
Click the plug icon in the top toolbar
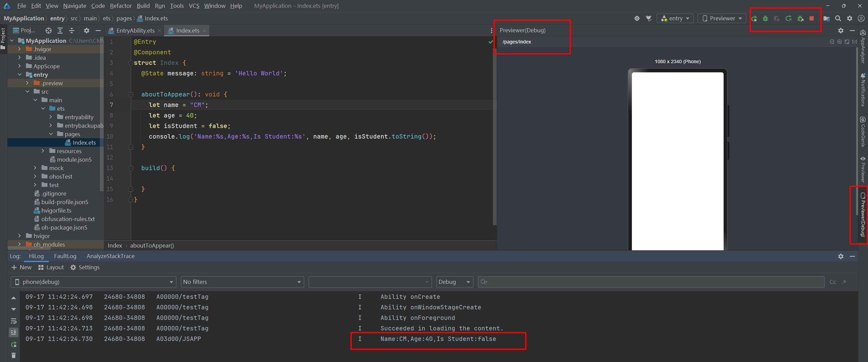point(649,19)
